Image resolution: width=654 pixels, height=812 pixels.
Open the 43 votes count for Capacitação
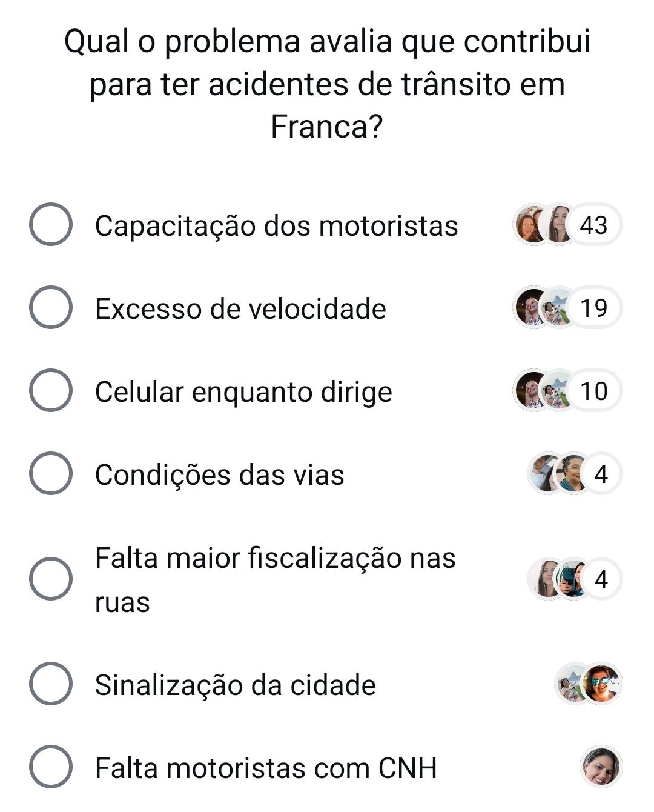tap(593, 225)
